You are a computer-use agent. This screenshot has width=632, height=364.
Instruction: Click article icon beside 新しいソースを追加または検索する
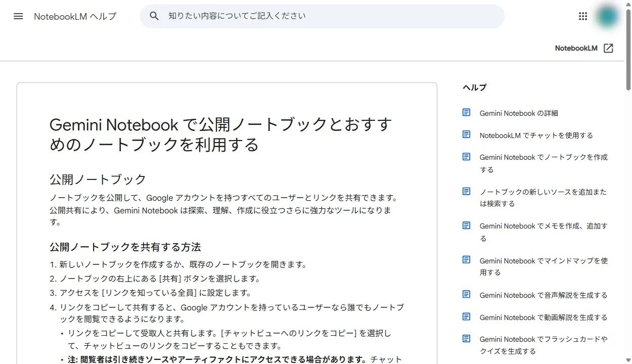(x=467, y=191)
